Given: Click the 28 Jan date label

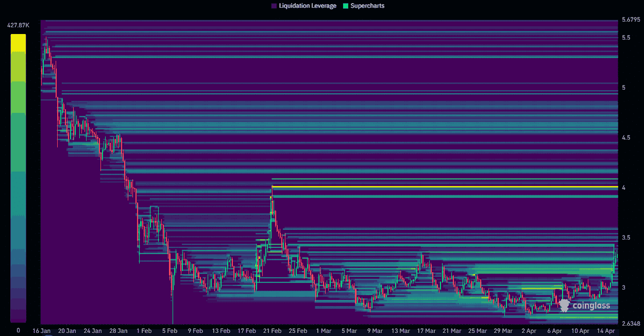Looking at the screenshot, I should [118, 331].
